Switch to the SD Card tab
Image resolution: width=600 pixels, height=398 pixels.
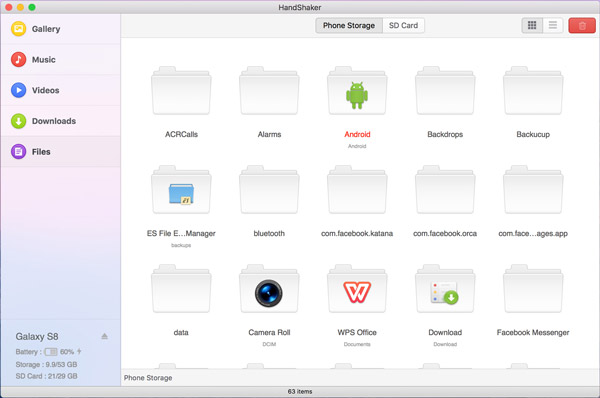click(x=403, y=26)
